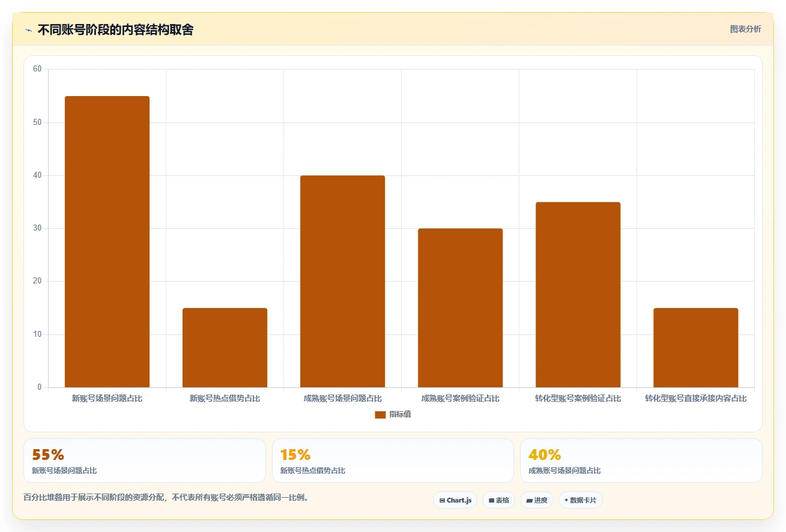Click the 指标值 legend label text
Viewport: 786px width, 532px height.
[400, 414]
